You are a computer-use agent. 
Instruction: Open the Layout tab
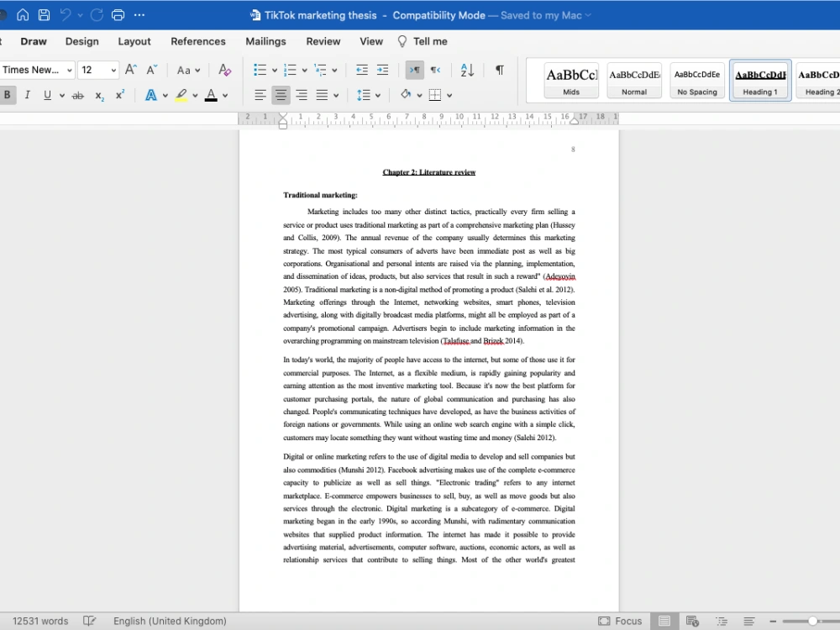[134, 41]
